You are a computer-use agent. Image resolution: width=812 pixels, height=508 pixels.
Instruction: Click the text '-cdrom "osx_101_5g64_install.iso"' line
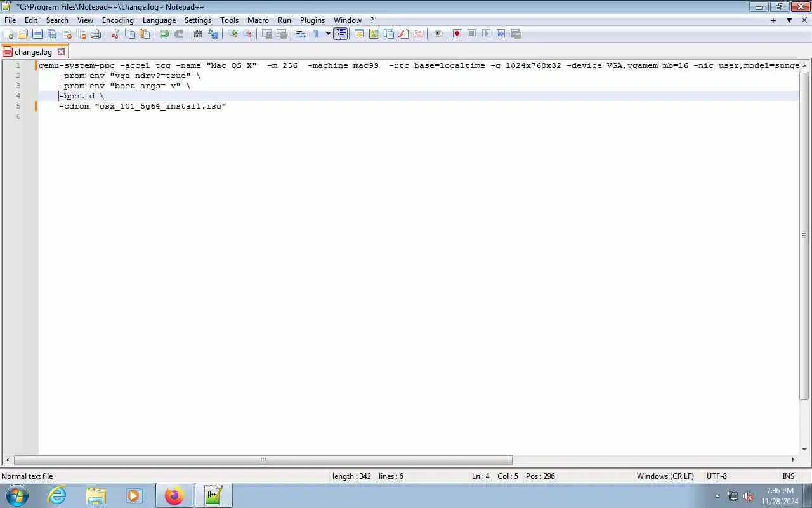(x=143, y=106)
